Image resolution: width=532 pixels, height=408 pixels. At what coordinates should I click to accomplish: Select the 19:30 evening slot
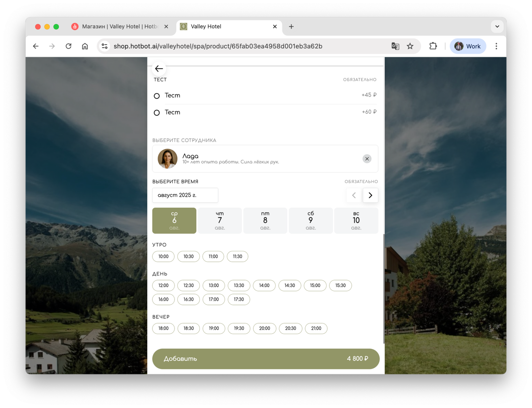tap(239, 329)
